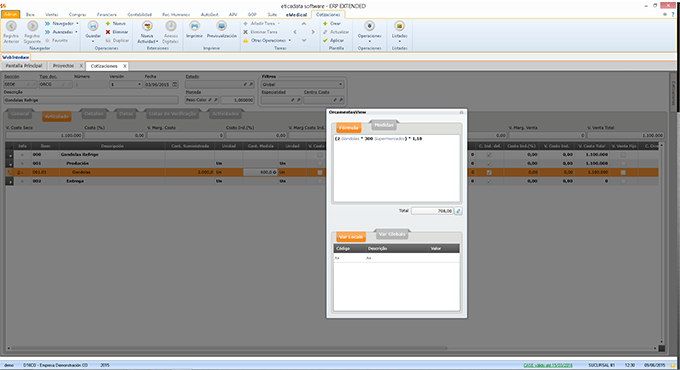Select the Detalles tab
The height and width of the screenshot is (370, 680).
click(x=94, y=114)
